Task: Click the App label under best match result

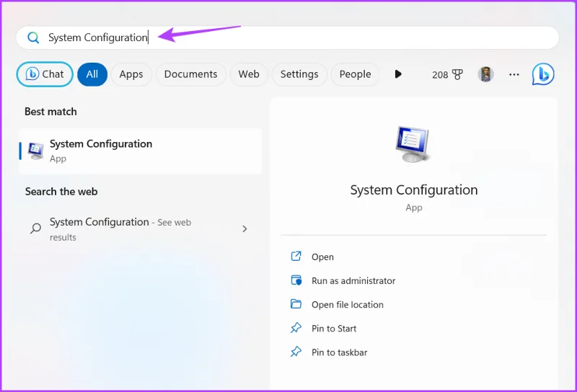Action: pos(58,159)
